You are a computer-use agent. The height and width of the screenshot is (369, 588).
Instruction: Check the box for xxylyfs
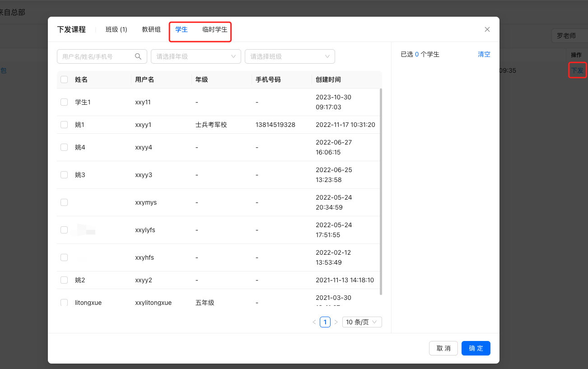click(64, 230)
